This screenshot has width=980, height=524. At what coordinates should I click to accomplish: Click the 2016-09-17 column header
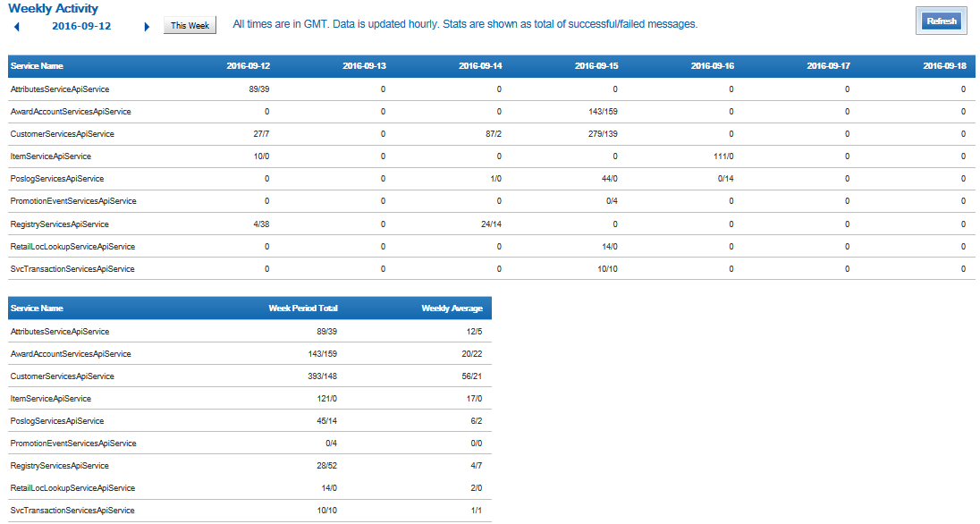828,65
